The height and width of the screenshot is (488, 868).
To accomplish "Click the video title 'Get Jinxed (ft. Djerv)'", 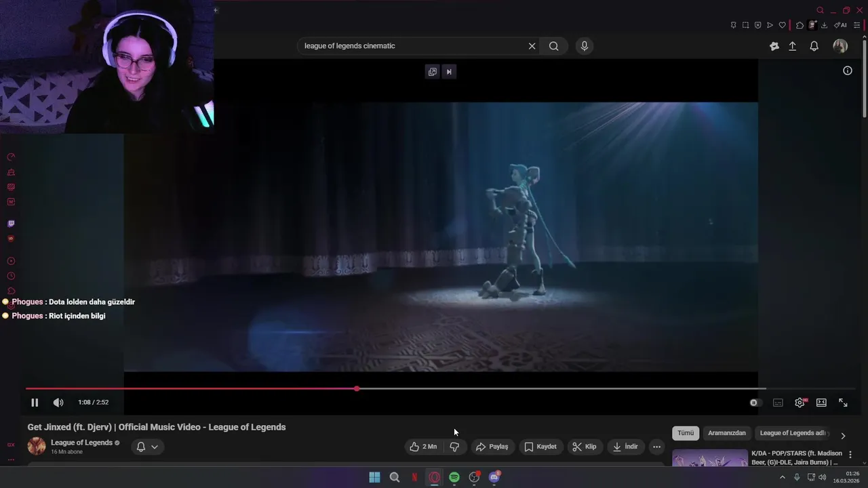I will [157, 427].
